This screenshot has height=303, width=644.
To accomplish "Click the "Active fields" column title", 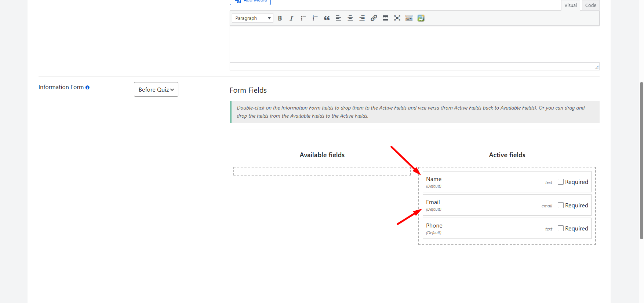I will click(x=507, y=155).
